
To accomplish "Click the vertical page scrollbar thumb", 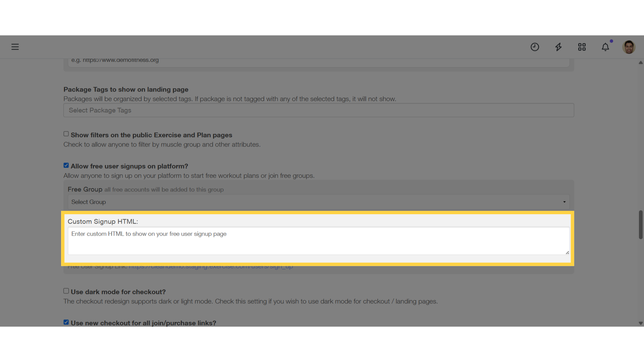I will [x=641, y=225].
